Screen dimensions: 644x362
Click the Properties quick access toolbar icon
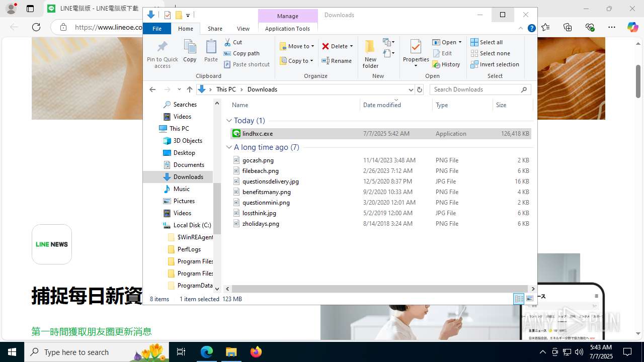pyautogui.click(x=168, y=15)
